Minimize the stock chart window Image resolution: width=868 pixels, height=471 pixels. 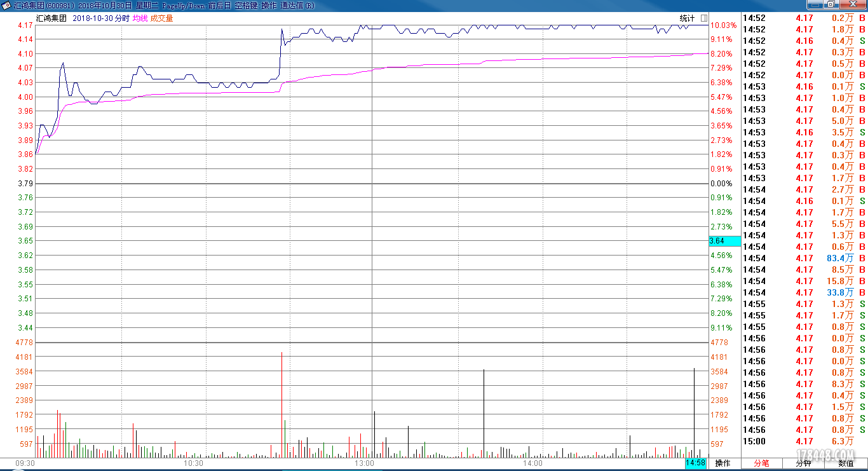click(x=816, y=5)
